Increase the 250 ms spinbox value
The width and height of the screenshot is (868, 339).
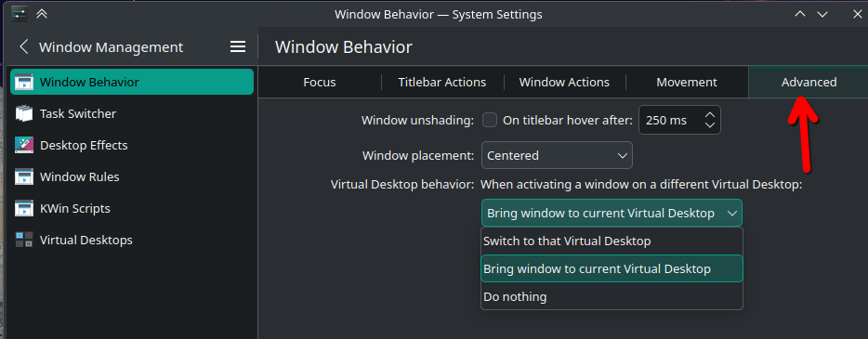pos(710,114)
